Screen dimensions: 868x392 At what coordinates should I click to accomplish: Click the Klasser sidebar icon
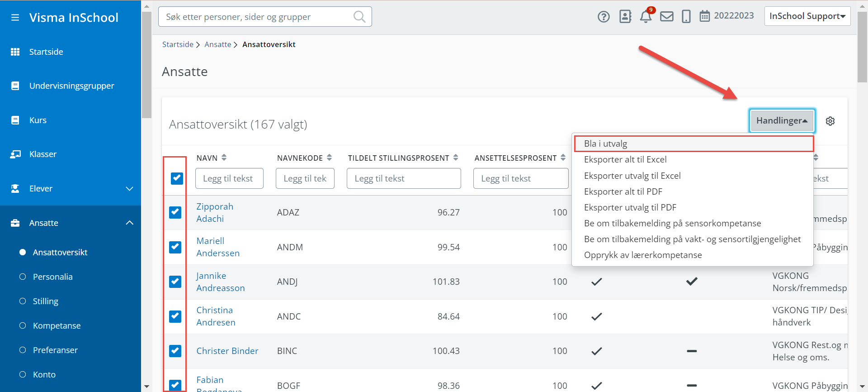pos(15,154)
